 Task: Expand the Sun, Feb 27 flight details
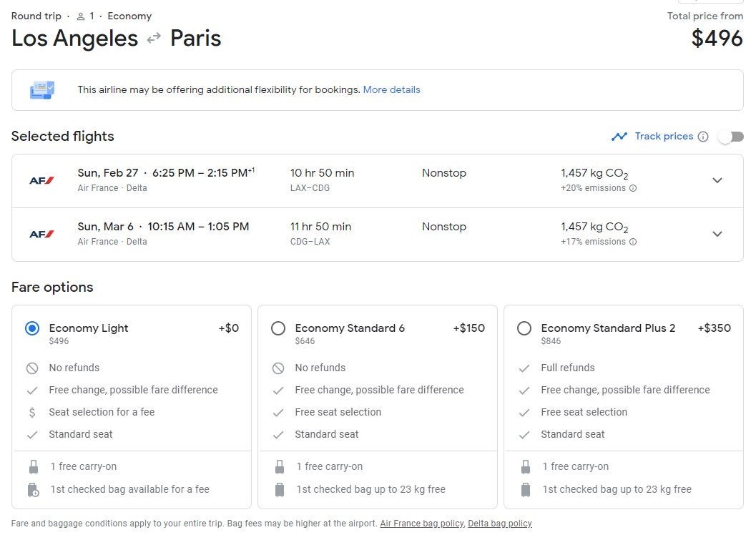(717, 180)
